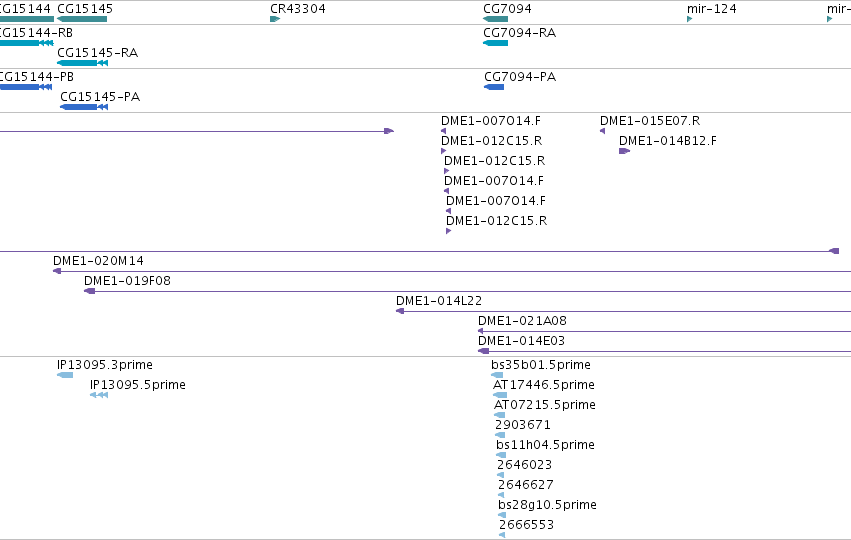Select the CG7094-PA protein glyph
851x540 pixels.
[x=494, y=87]
